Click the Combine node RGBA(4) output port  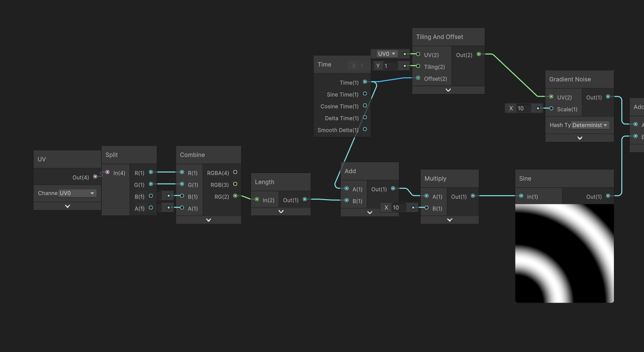click(x=235, y=172)
